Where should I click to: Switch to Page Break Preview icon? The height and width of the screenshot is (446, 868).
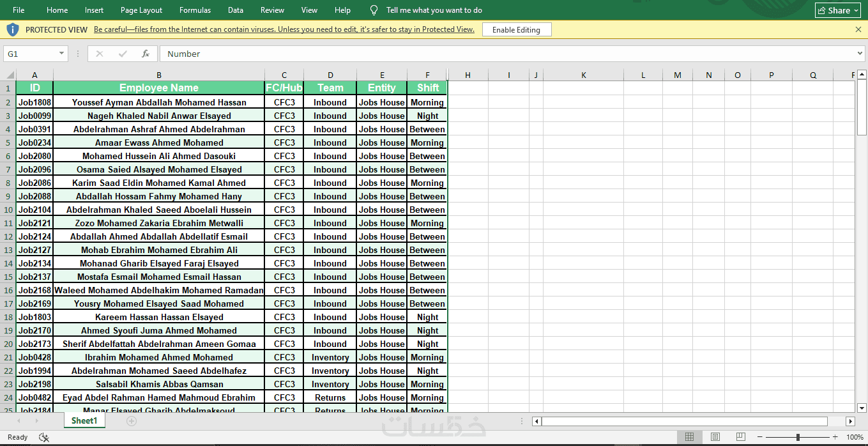(740, 437)
